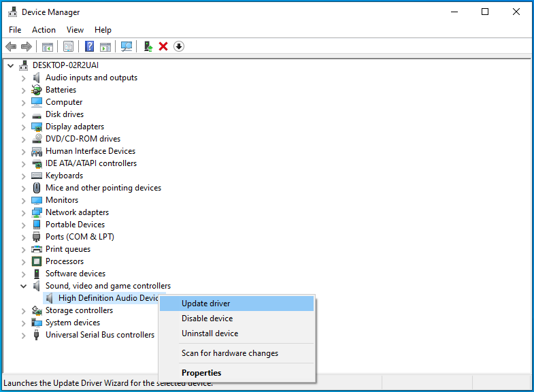Viewport: 534px width, 392px height.
Task: Open Properties from the context menu
Action: 237,373
